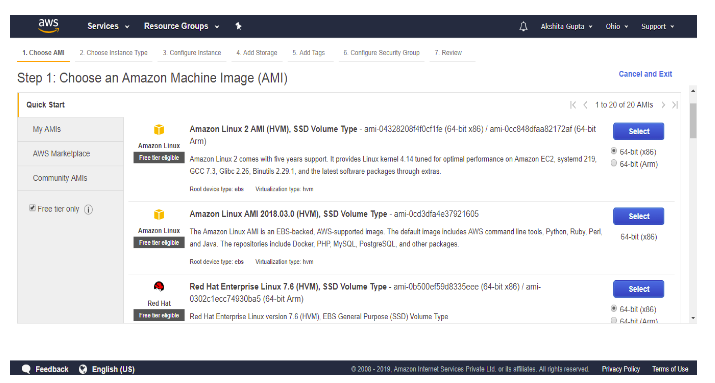Click the scrollbar up arrow
Image resolution: width=715 pixels, height=383 pixels.
pos(693,91)
